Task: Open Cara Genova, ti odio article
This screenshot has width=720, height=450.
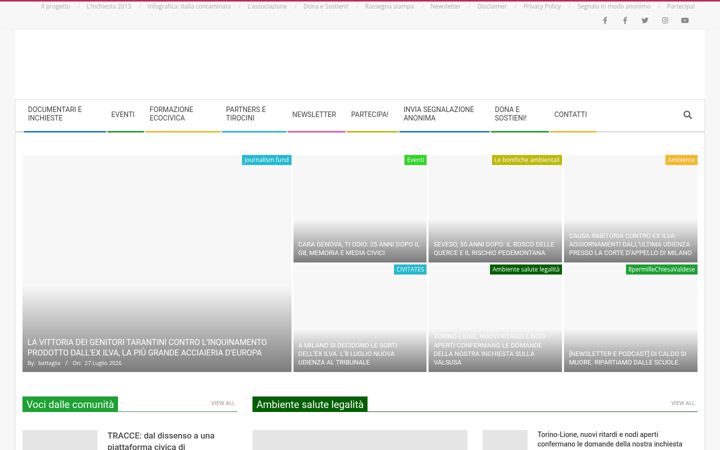Action: tap(359, 248)
